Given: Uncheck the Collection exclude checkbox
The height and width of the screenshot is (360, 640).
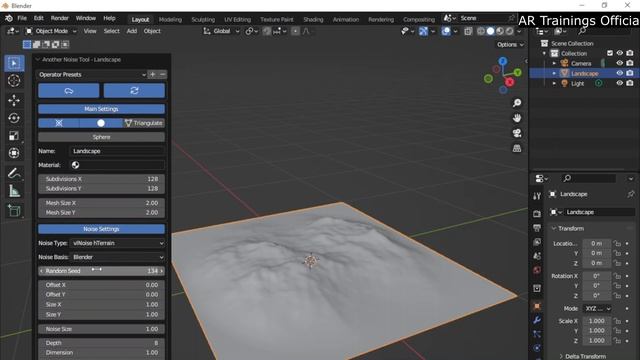Looking at the screenshot, I should pyautogui.click(x=610, y=53).
